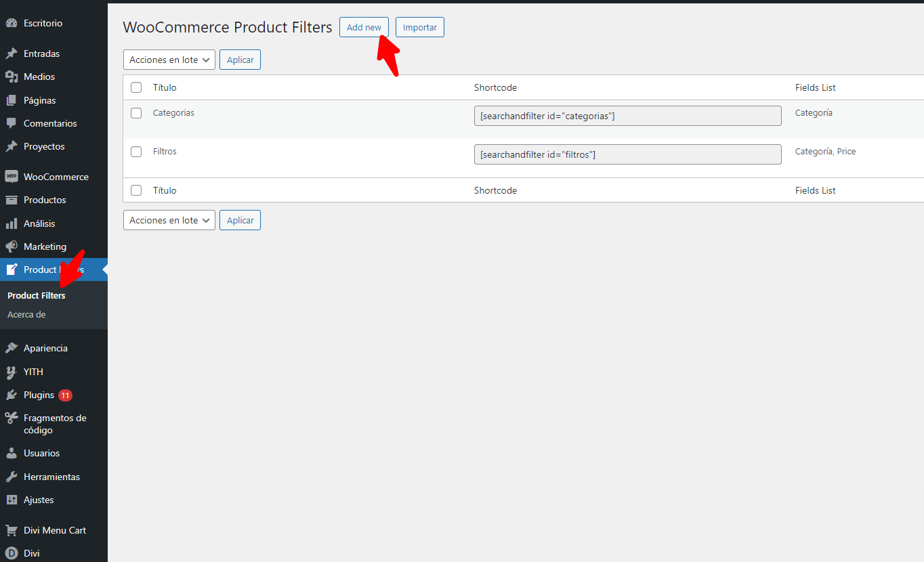Click the Marketing megaphone icon
Image resolution: width=924 pixels, height=562 pixels.
point(12,246)
